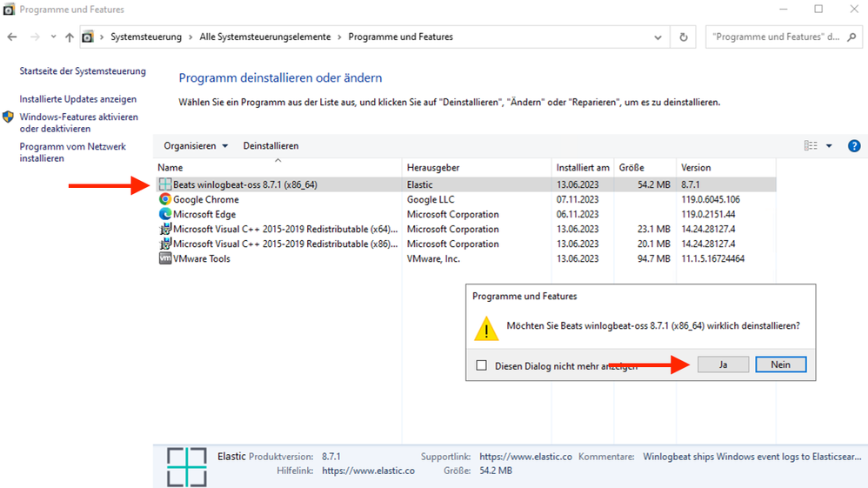This screenshot has height=488, width=868.
Task: Click version '119.0.6045.106' cell
Action: (x=711, y=199)
